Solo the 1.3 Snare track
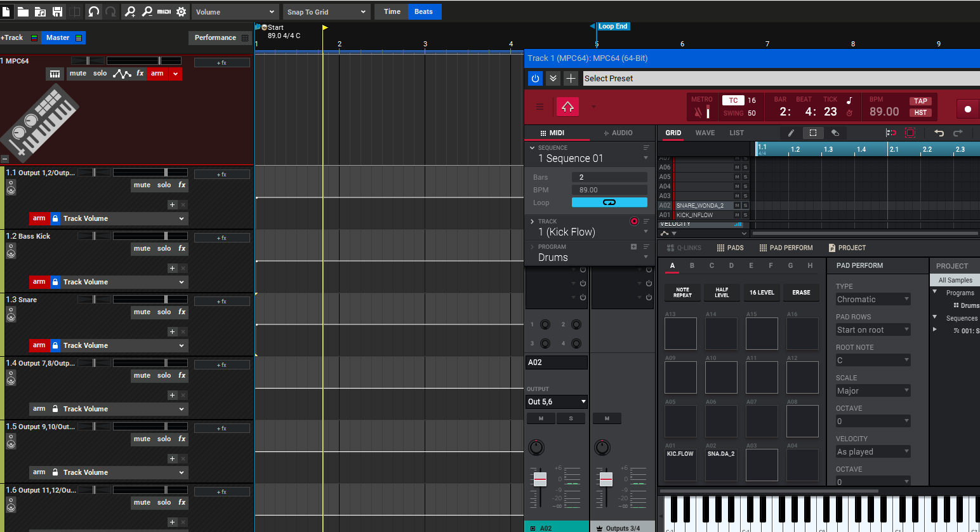 [x=164, y=312]
